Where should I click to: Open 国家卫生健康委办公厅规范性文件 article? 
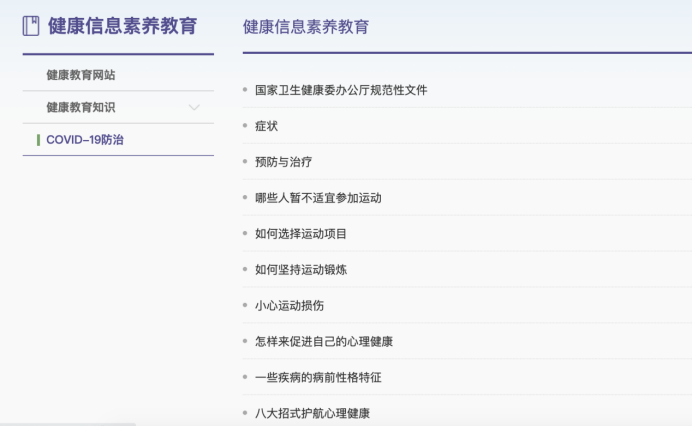[340, 90]
